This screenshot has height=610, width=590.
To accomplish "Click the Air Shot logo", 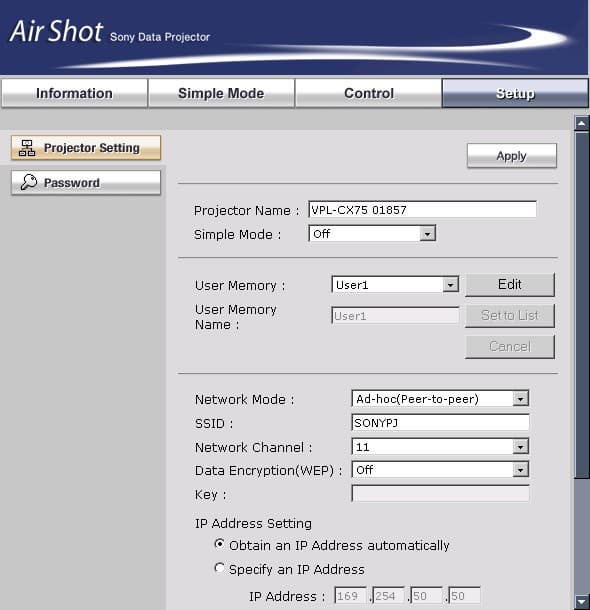I will pos(56,31).
